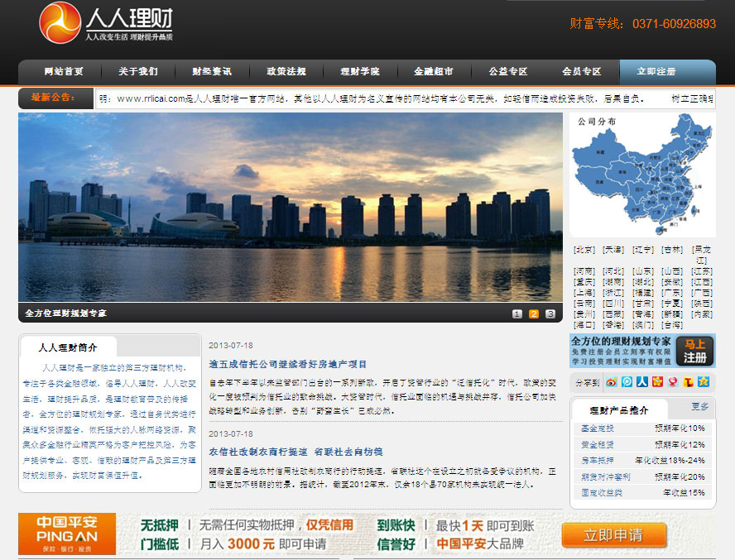Switch to carousel slide 3
Image resolution: width=735 pixels, height=560 pixels.
click(x=550, y=314)
